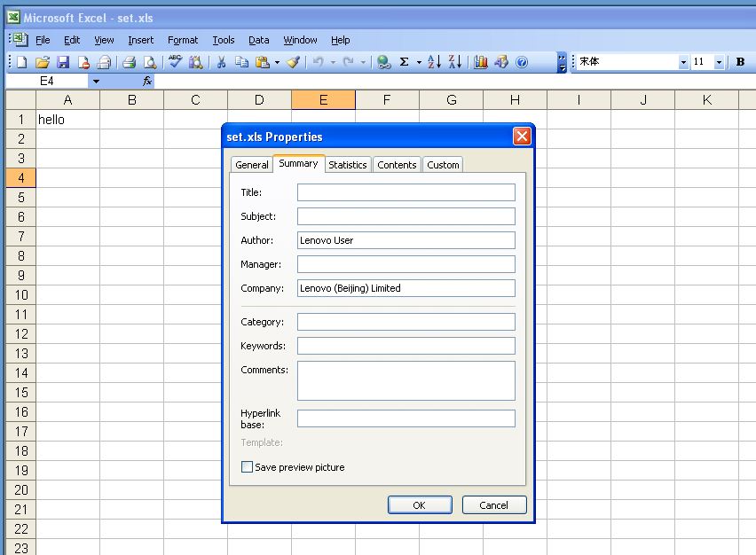Click the AutoSum sigma icon

404,62
